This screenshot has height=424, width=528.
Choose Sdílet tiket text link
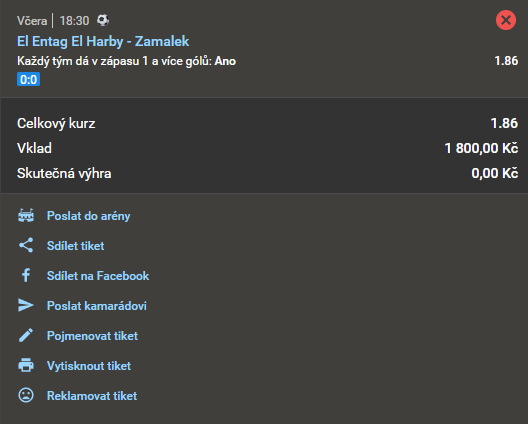(75, 246)
